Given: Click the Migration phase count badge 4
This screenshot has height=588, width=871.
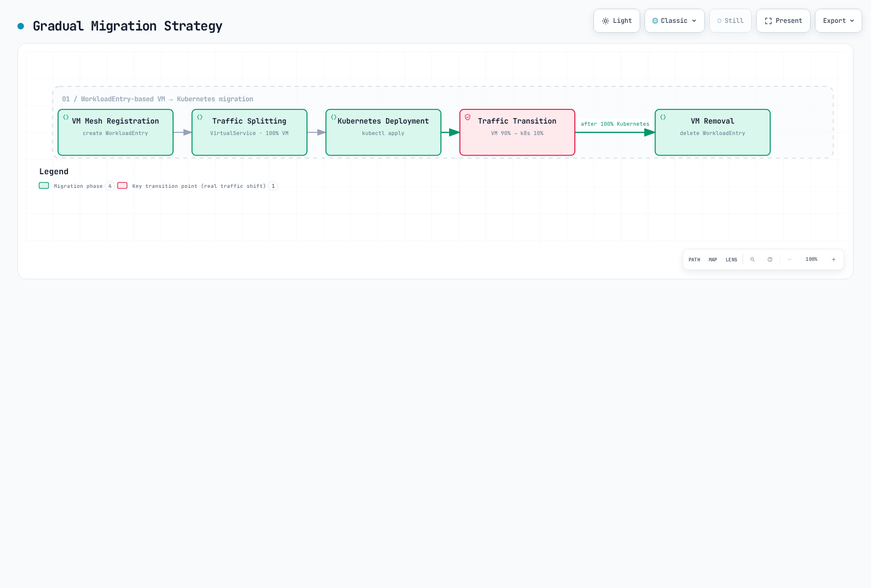Looking at the screenshot, I should (110, 186).
